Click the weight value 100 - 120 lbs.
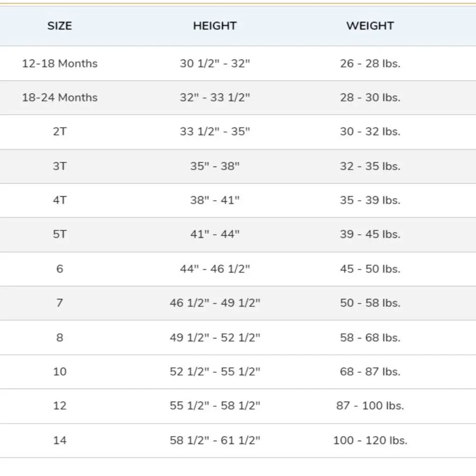 coord(370,440)
